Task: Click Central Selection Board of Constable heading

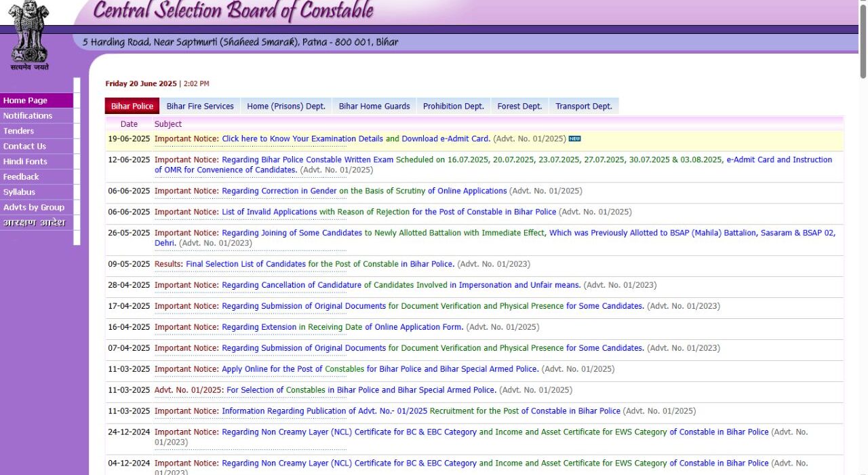Action: pos(233,11)
